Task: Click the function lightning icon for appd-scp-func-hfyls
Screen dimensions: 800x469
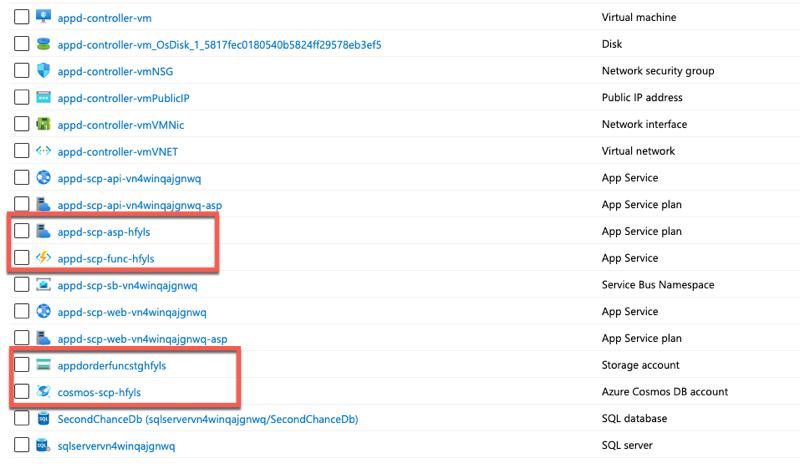Action: [43, 258]
